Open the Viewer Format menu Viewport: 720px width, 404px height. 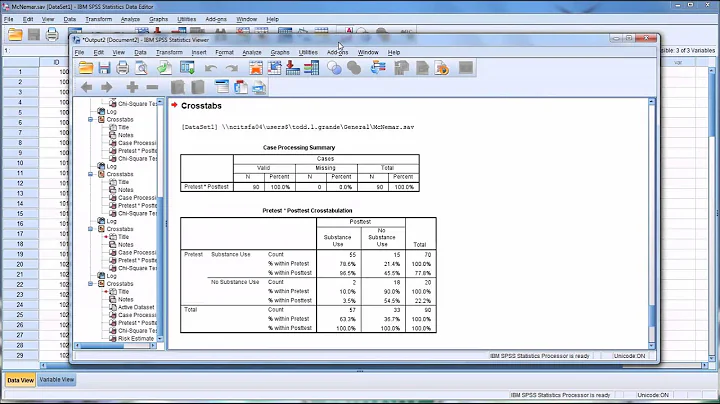[x=224, y=52]
